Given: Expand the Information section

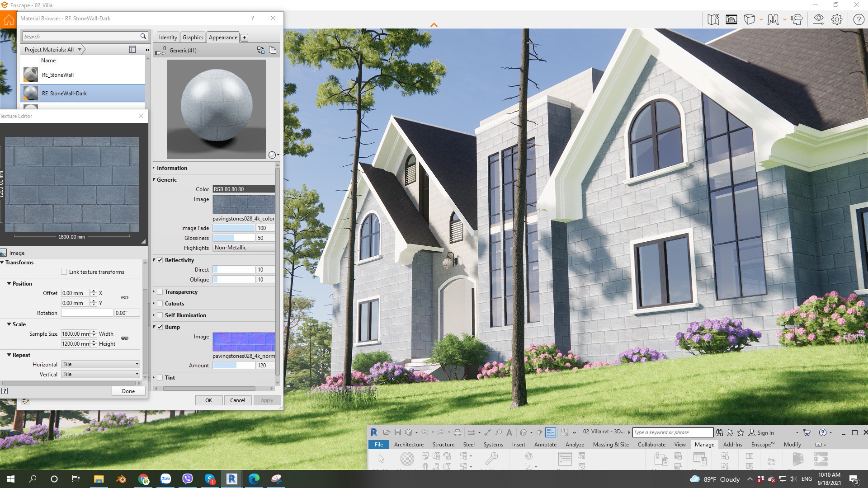Looking at the screenshot, I should click(x=171, y=168).
